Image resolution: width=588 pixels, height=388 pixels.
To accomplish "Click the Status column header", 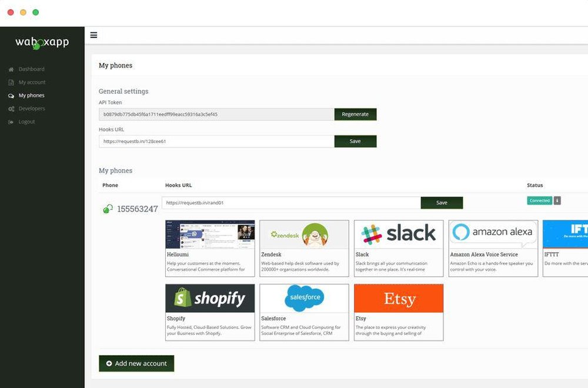I will tap(534, 185).
